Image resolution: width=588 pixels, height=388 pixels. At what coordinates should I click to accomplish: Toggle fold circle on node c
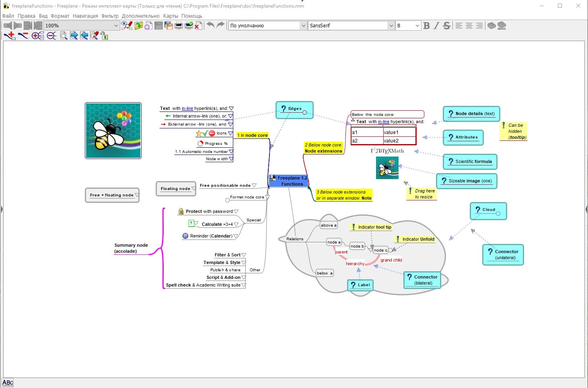pos(390,250)
